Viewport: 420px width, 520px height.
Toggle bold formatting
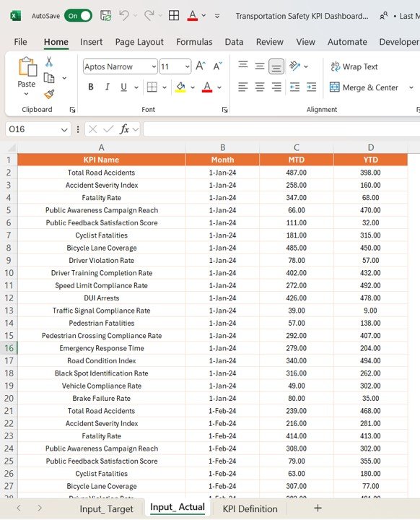pyautogui.click(x=90, y=87)
